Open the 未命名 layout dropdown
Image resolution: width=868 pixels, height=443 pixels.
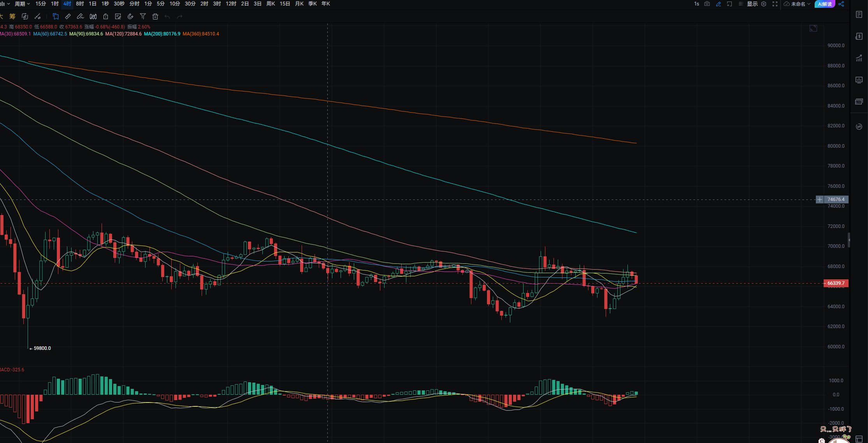coord(798,4)
